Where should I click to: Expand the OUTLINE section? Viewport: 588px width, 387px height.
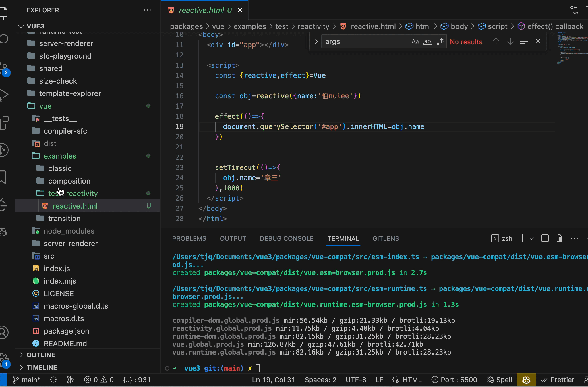pos(41,355)
